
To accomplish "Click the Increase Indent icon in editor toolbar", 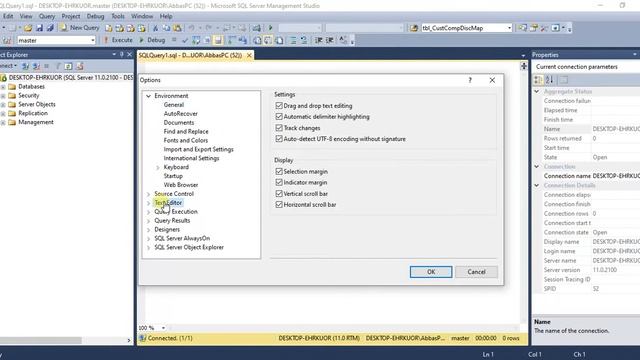I will click(330, 40).
